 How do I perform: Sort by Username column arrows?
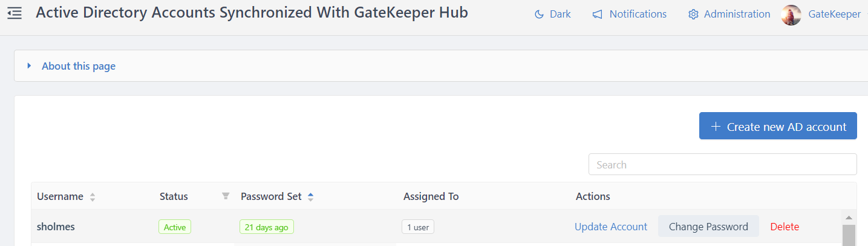pos(93,197)
